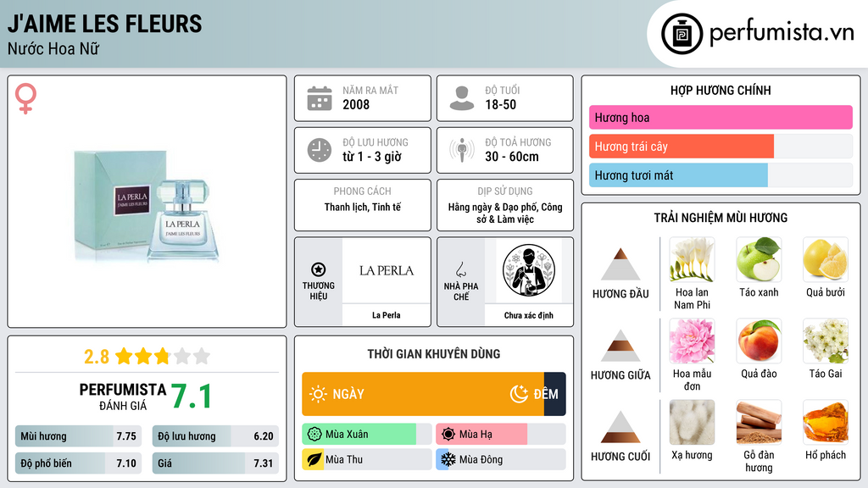Click the Hương đầu pyramid icon
868x488 pixels.
pyautogui.click(x=620, y=264)
